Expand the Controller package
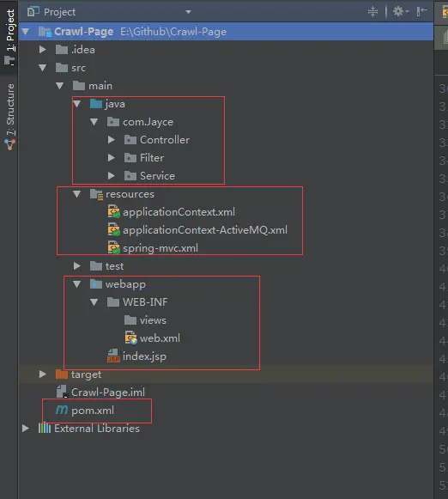The height and width of the screenshot is (499, 448). (x=111, y=140)
